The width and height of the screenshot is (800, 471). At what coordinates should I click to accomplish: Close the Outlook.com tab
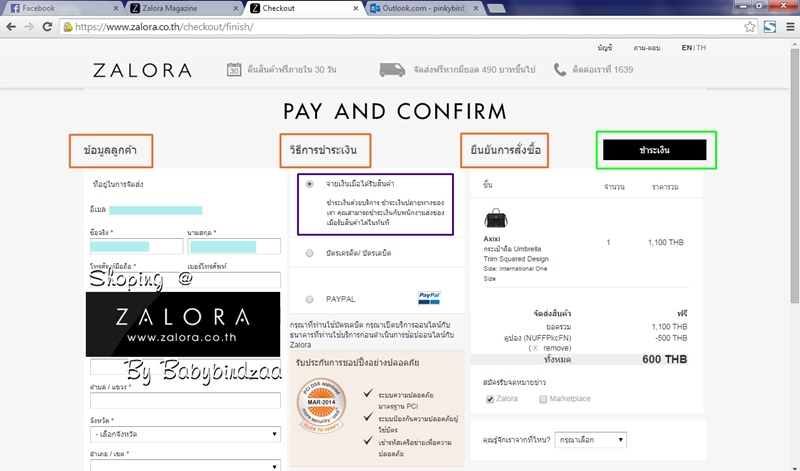(476, 8)
